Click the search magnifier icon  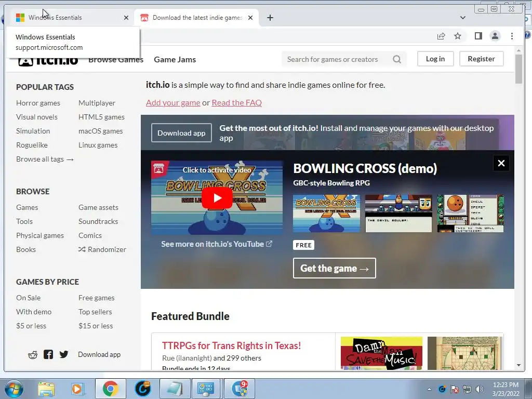pos(397,59)
